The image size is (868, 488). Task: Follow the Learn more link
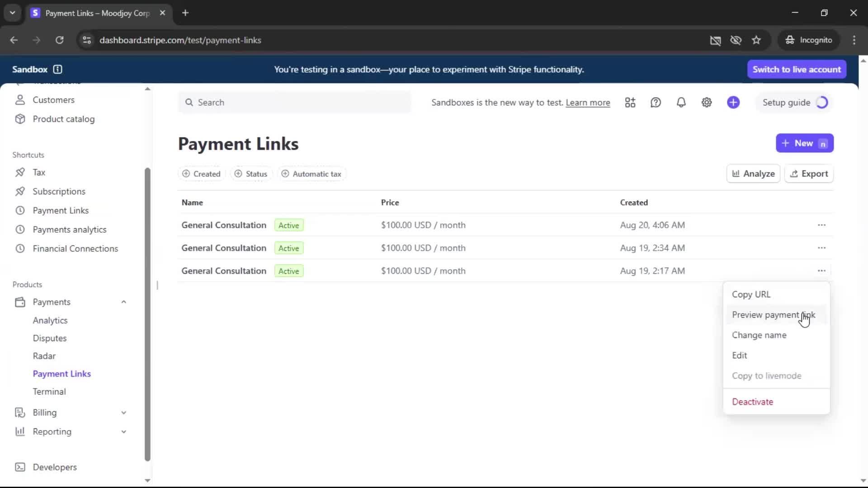coord(588,103)
